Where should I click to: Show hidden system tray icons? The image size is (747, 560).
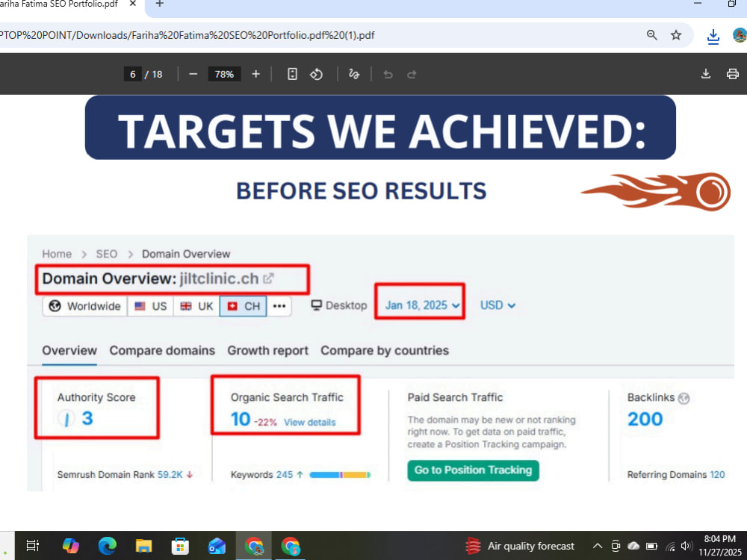point(597,546)
